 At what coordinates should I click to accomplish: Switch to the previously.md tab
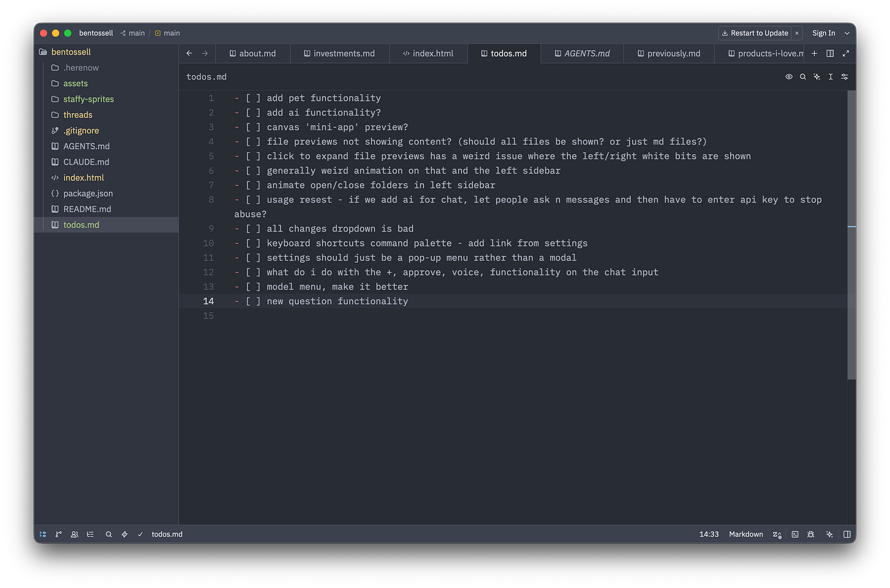(x=669, y=54)
